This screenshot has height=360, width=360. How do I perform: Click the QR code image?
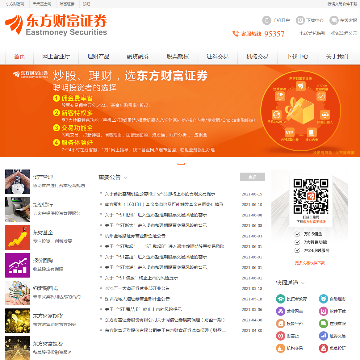(311, 197)
